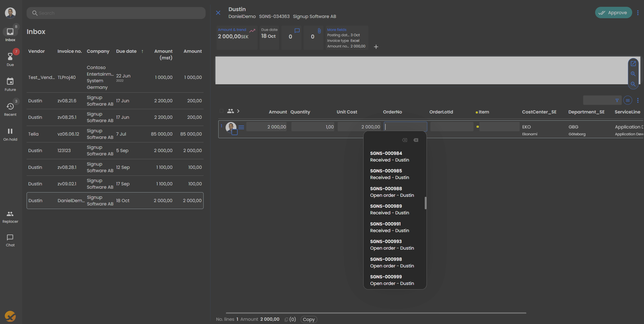Click the Approve button
The width and height of the screenshot is (644, 324).
(613, 13)
